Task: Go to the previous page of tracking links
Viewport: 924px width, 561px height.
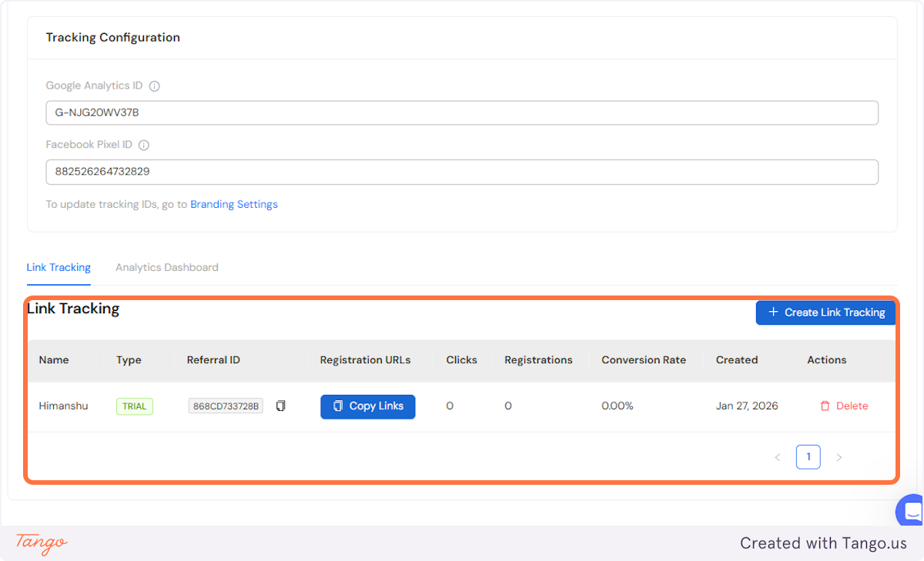Action: pos(778,456)
